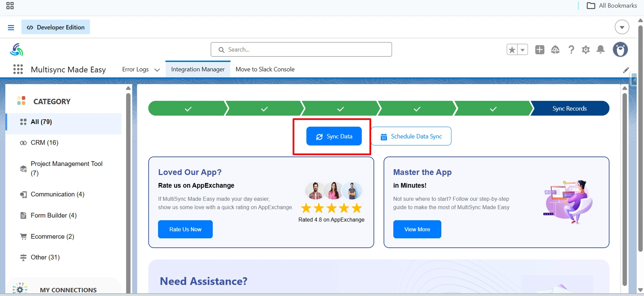The height and width of the screenshot is (296, 644).
Task: Click the Form Builder document icon
Action: click(23, 216)
